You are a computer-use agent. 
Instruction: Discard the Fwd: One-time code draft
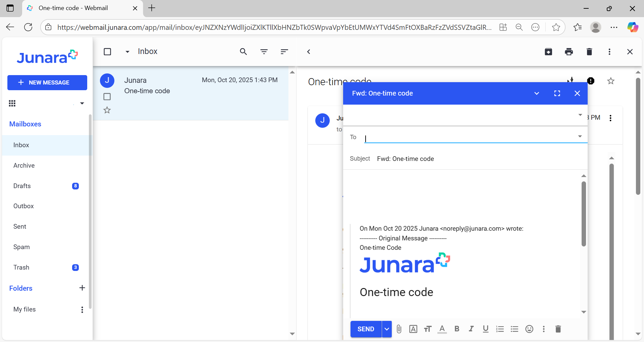click(558, 329)
